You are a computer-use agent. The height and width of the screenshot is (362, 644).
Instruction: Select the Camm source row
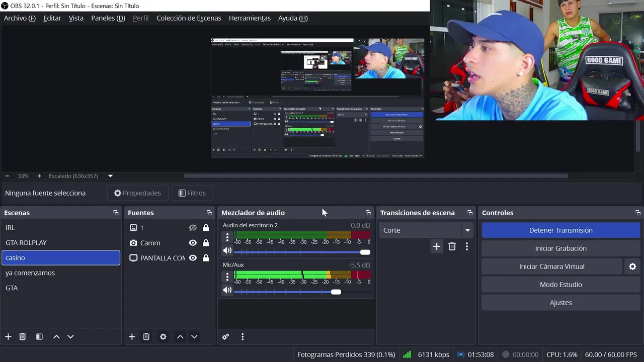[170, 243]
